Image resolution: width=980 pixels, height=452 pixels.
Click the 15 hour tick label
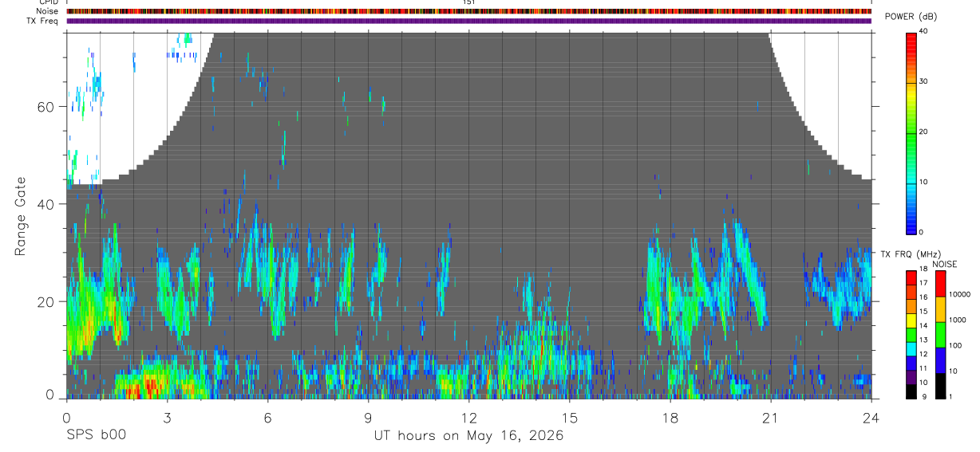pyautogui.click(x=570, y=417)
